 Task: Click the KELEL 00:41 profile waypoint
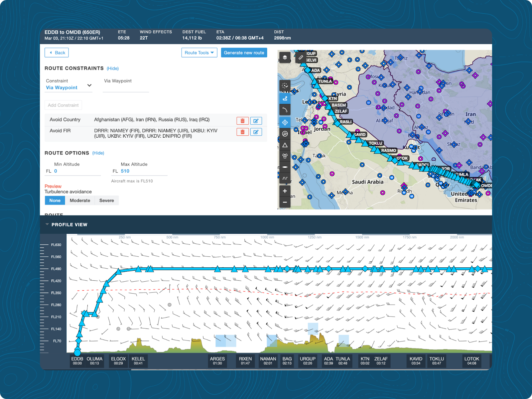[x=138, y=361]
